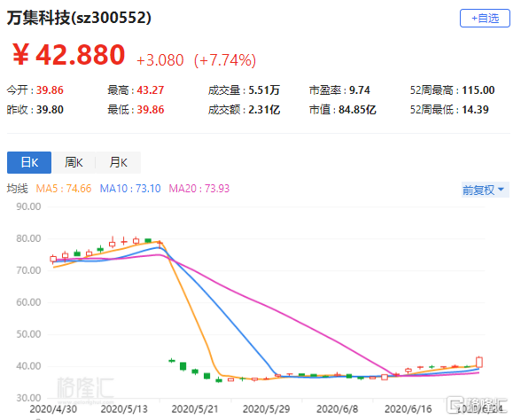513x420 pixels.
Task: Click the current price ¥42.880
Action: click(x=69, y=55)
